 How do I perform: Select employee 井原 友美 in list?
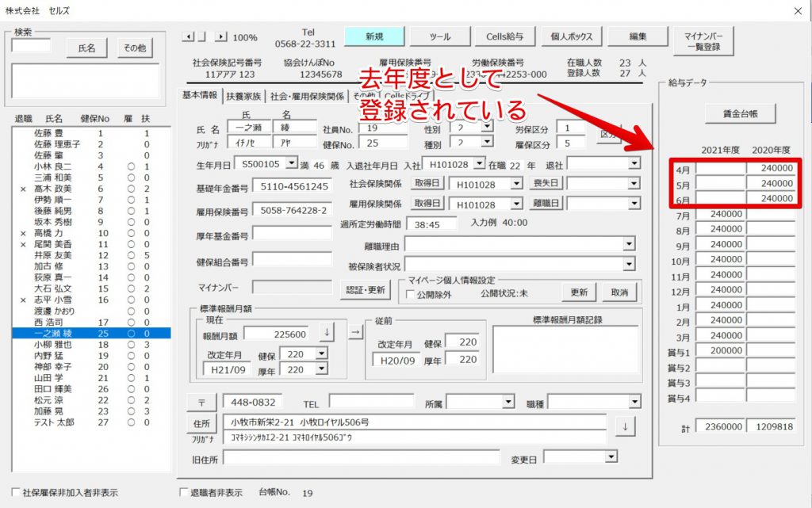point(91,255)
